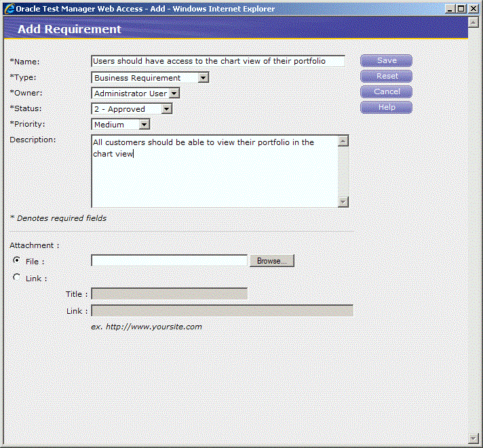Click into the Name text field

pos(218,61)
